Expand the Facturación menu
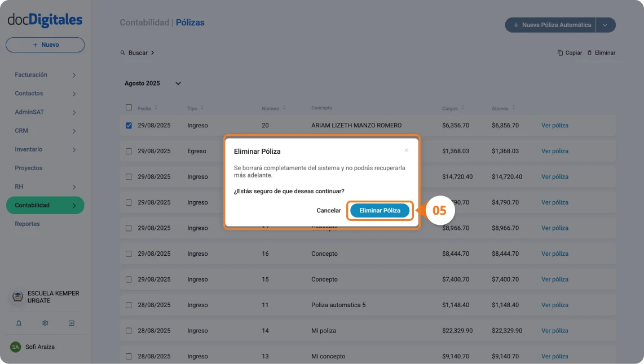 pyautogui.click(x=45, y=74)
